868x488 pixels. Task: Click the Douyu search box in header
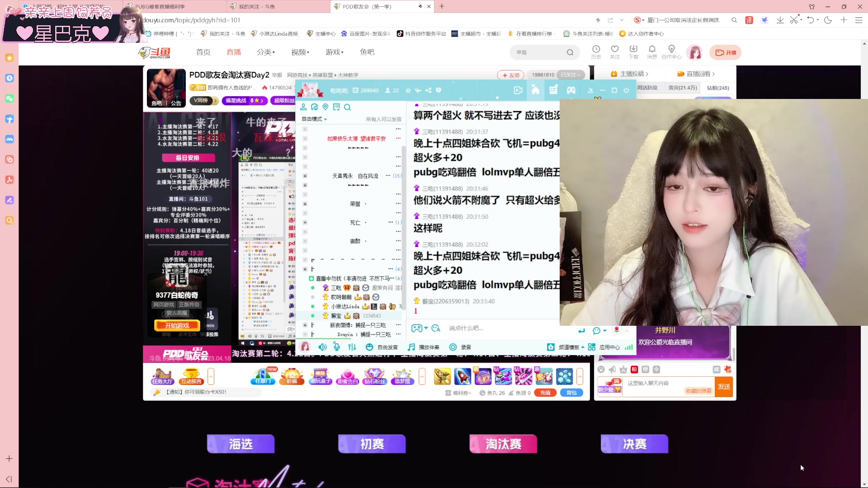coord(545,52)
